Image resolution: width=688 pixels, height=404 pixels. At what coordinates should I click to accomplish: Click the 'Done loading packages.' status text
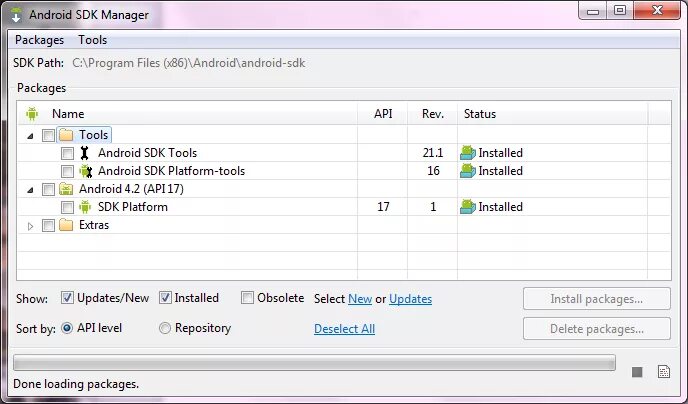[76, 384]
